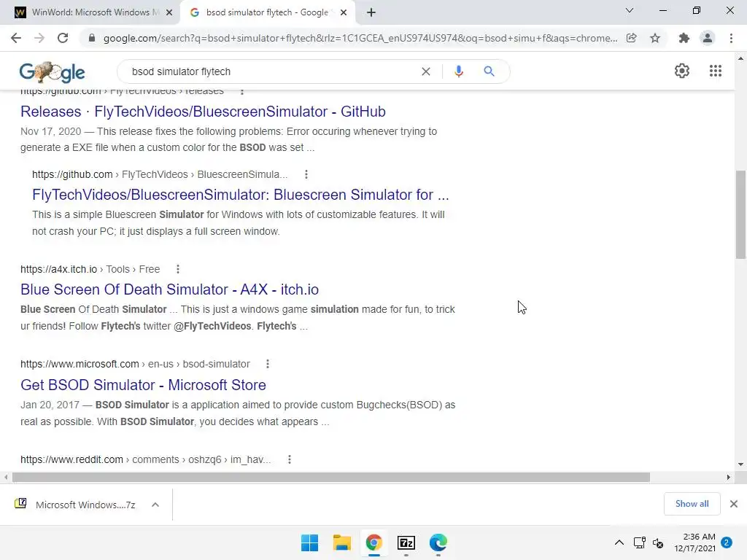View site info via the lock icon
Screen dimensions: 747x560
92,38
